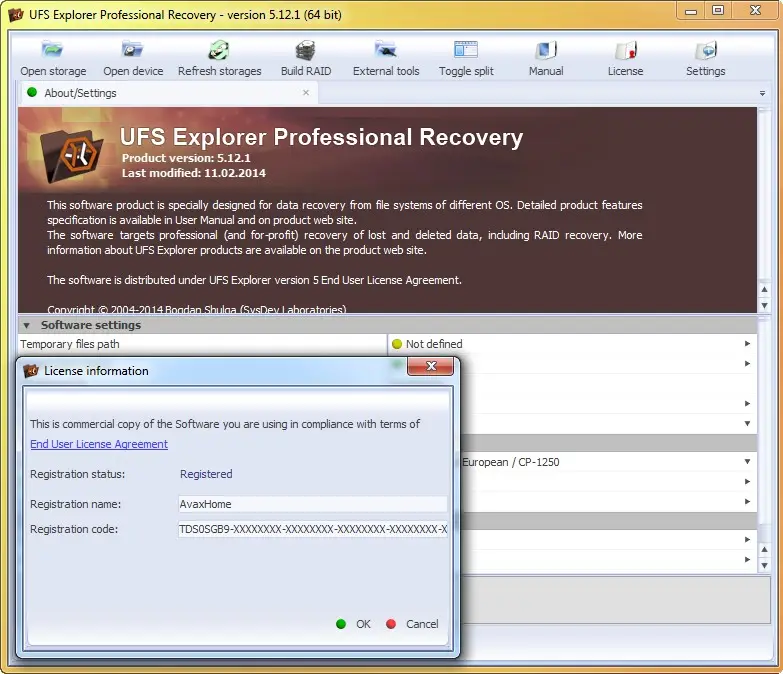This screenshot has width=783, height=674.
Task: Confirm with the OK button in License dialog
Action: click(x=354, y=624)
